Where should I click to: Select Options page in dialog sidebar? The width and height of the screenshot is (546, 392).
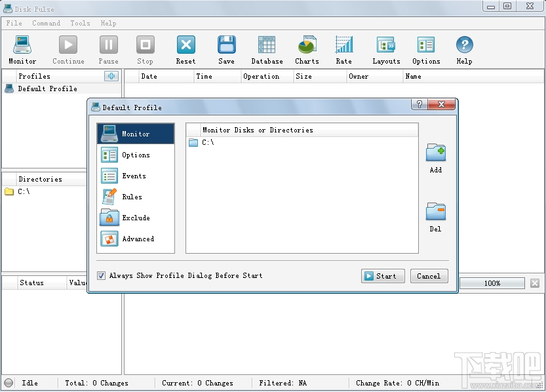point(136,155)
